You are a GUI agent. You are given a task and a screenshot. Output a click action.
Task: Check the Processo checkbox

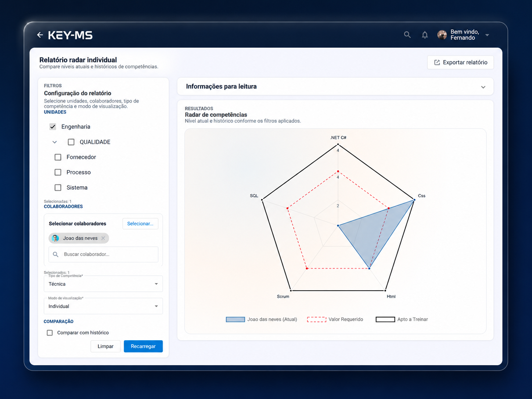(x=58, y=172)
